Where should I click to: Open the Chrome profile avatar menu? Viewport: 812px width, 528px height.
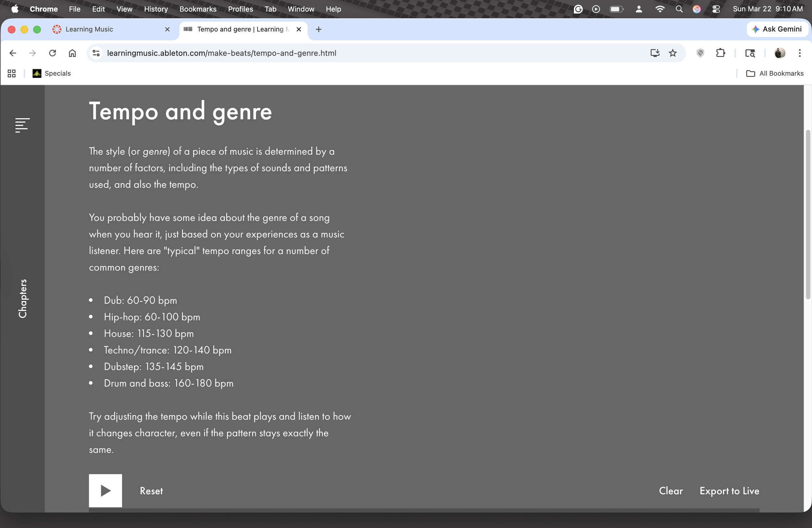pyautogui.click(x=779, y=53)
